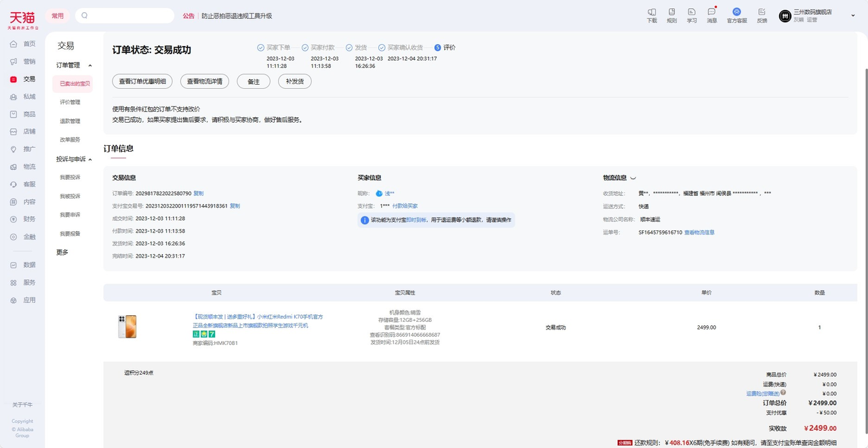Click the tracking number SF1645759616710
868x448 pixels.
tap(660, 232)
